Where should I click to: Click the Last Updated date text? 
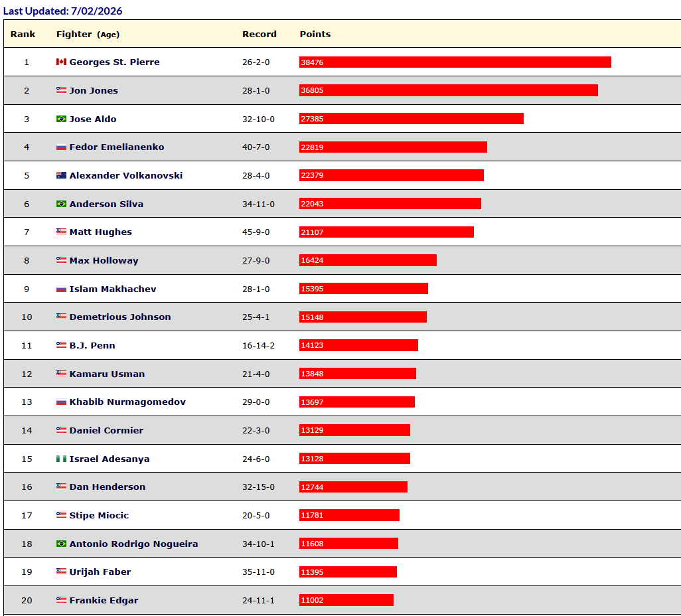[x=63, y=11]
